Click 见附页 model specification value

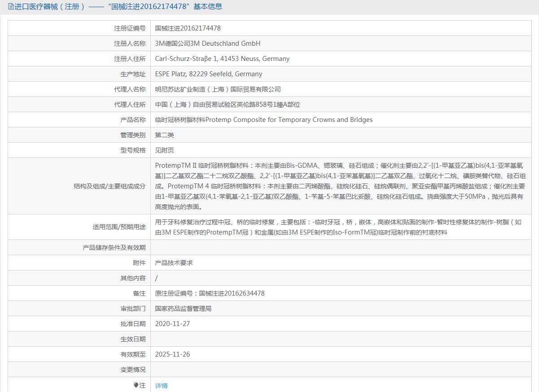point(165,150)
